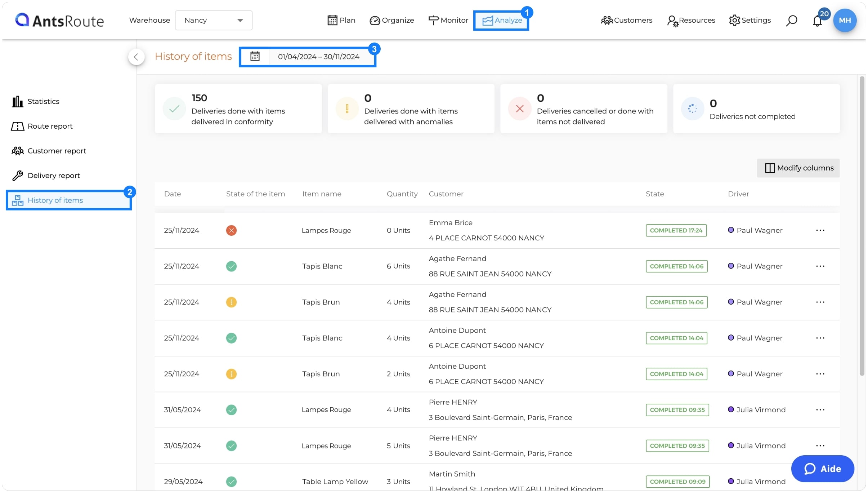
Task: Click the green check icon for Lampes Rouge 5 Units
Action: [x=231, y=446]
